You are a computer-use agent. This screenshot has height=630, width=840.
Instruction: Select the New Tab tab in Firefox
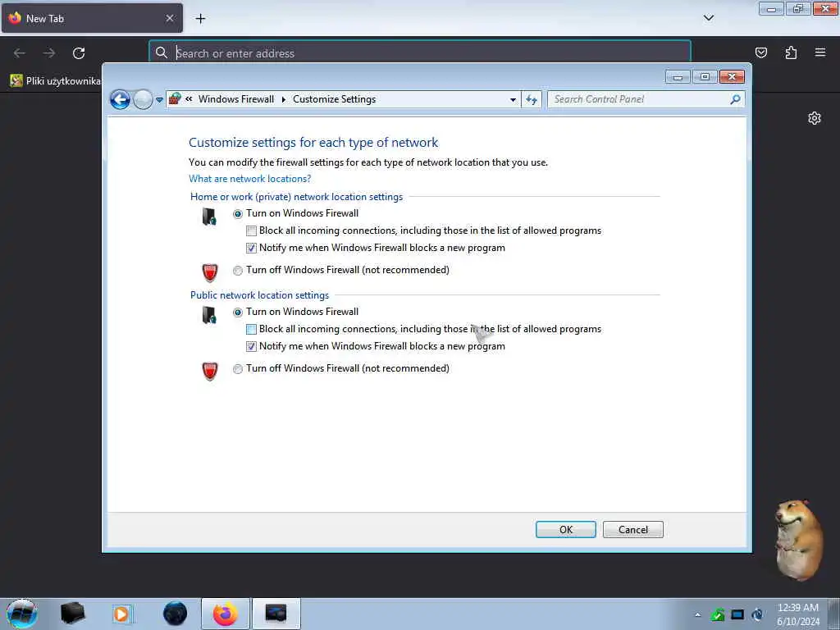[92, 18]
